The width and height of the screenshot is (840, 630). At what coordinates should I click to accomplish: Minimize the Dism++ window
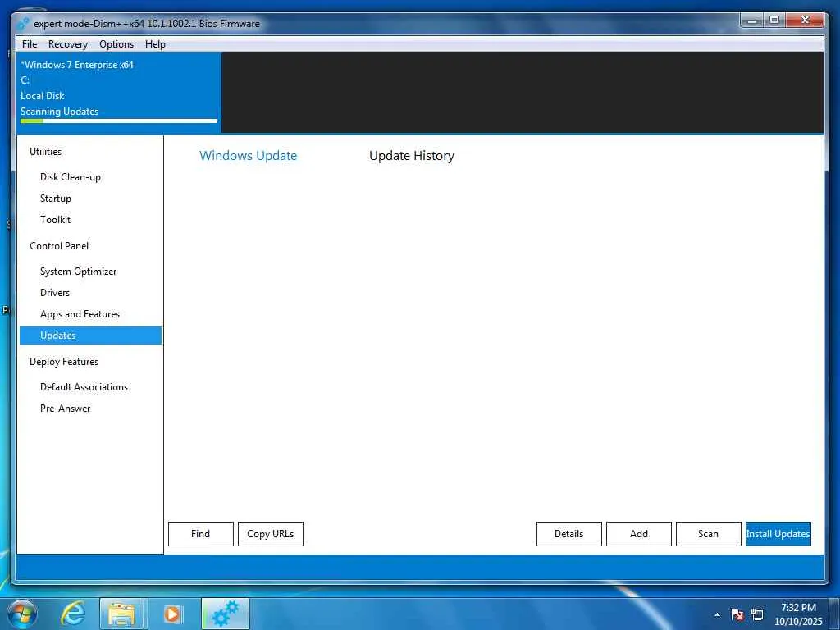[x=752, y=21]
